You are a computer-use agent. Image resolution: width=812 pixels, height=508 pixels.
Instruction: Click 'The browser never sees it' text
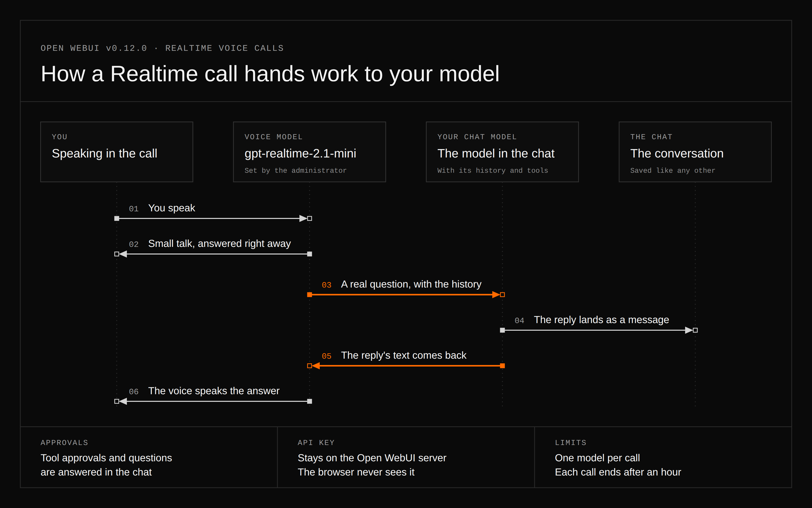click(x=356, y=472)
